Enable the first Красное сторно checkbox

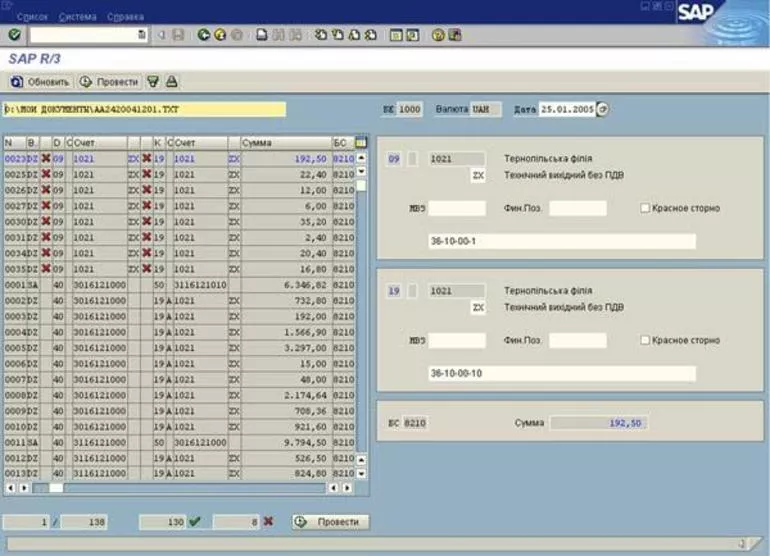[645, 208]
